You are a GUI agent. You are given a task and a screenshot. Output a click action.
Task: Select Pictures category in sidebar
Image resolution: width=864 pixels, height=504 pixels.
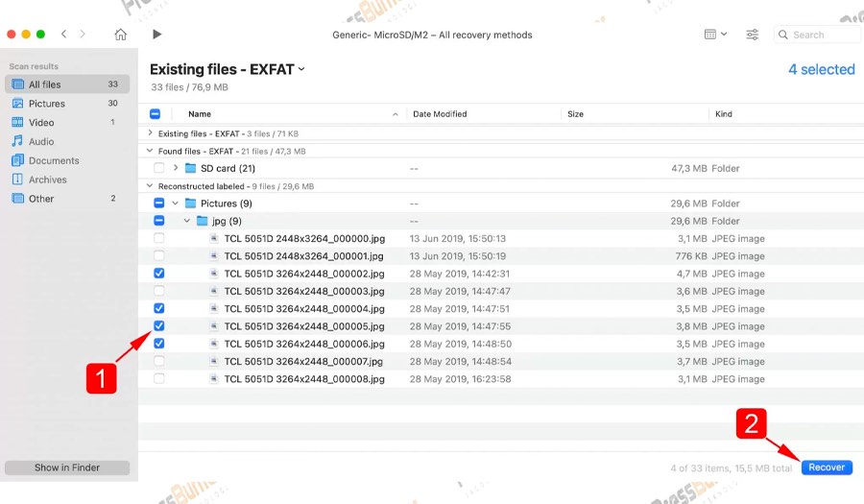coord(47,104)
